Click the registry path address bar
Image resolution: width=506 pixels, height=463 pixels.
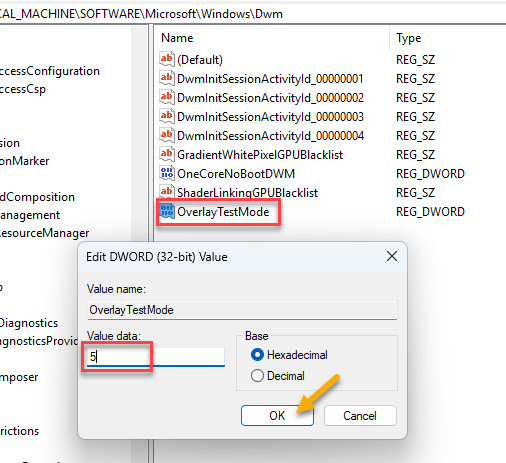pyautogui.click(x=253, y=14)
